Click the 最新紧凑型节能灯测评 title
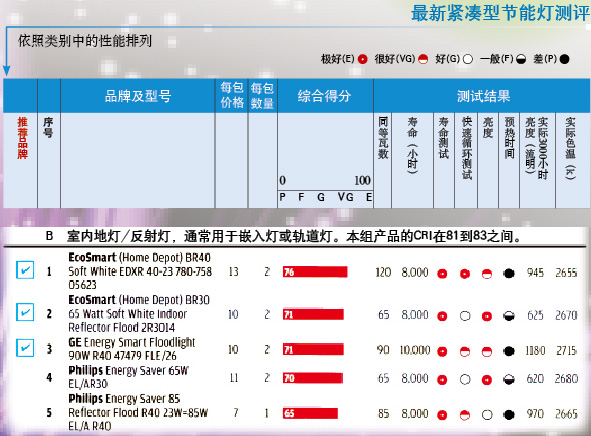591x436 pixels. coord(500,13)
